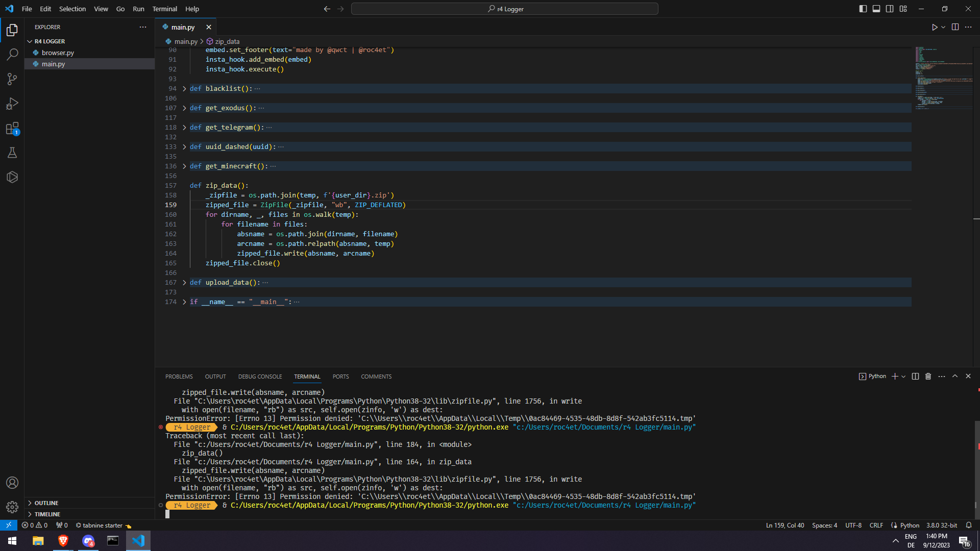Click the CRLF line ending indicator
This screenshot has width=980, height=551.
(876, 525)
